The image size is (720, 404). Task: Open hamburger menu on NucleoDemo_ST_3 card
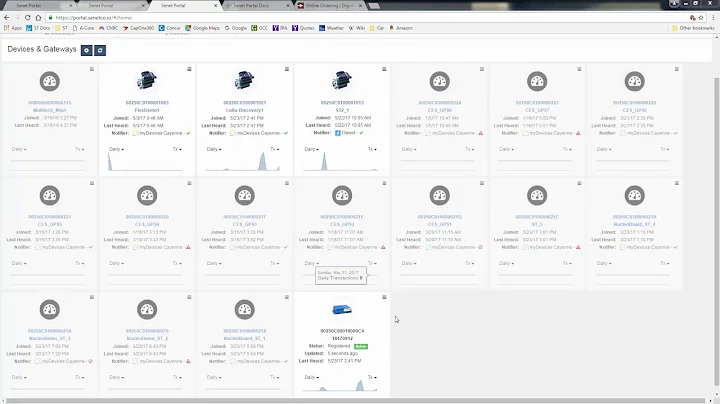92,297
